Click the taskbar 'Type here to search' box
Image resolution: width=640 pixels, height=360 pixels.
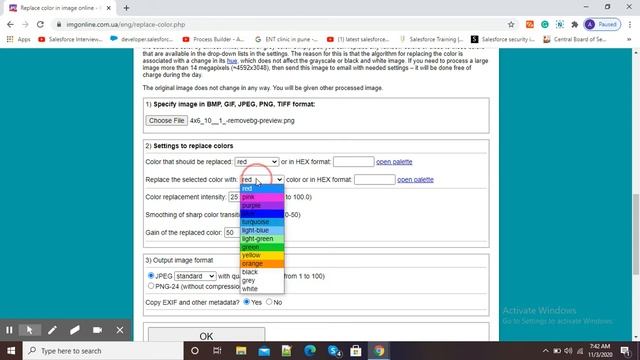[103, 351]
